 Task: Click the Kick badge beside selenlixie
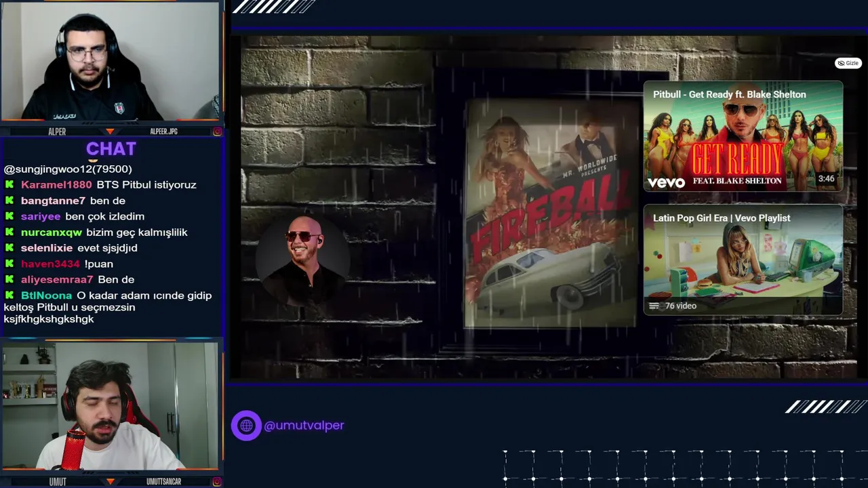click(9, 248)
